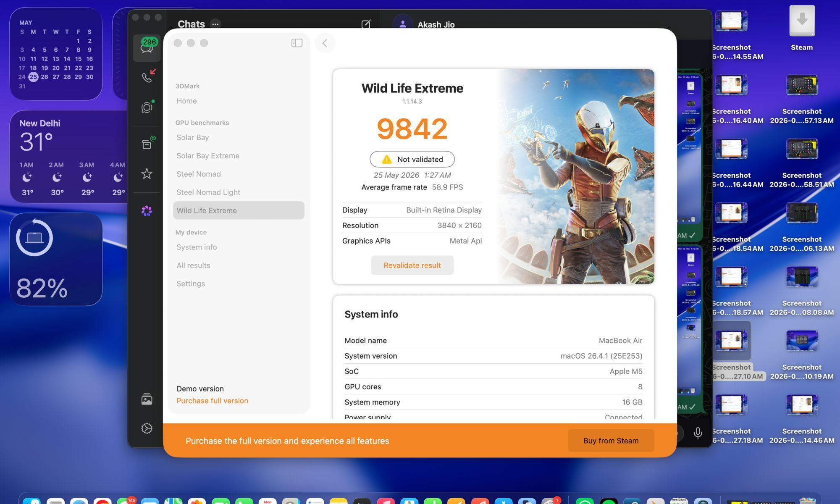This screenshot has width=840, height=504.
Task: Toggle the 3DMark sidebar panel icon
Action: pos(297,43)
